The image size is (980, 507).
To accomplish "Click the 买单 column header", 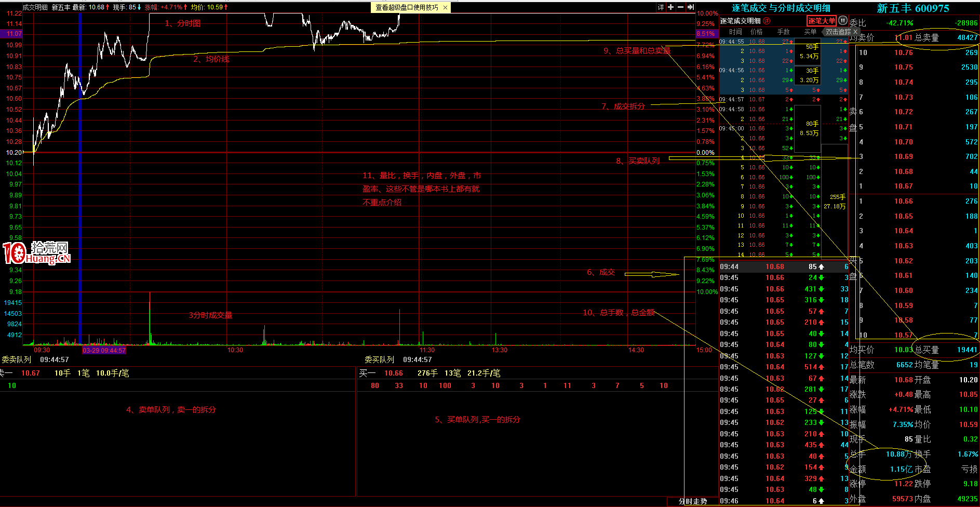I will pyautogui.click(x=810, y=32).
